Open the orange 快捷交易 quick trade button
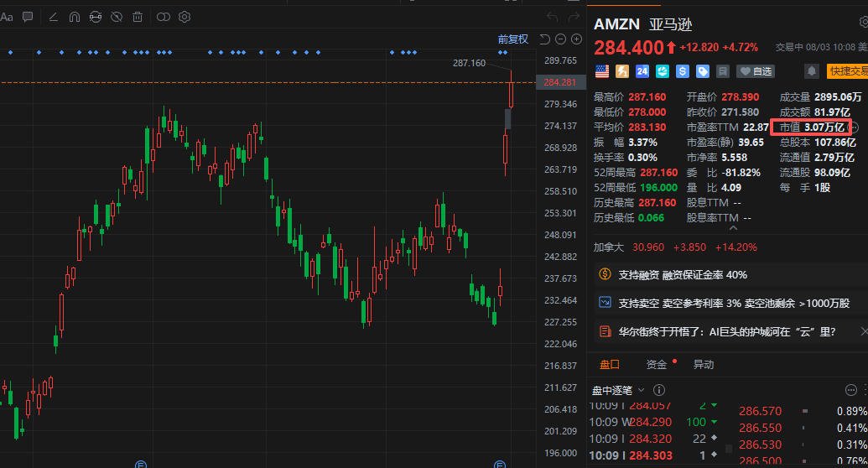Image resolution: width=868 pixels, height=468 pixels. coord(848,71)
